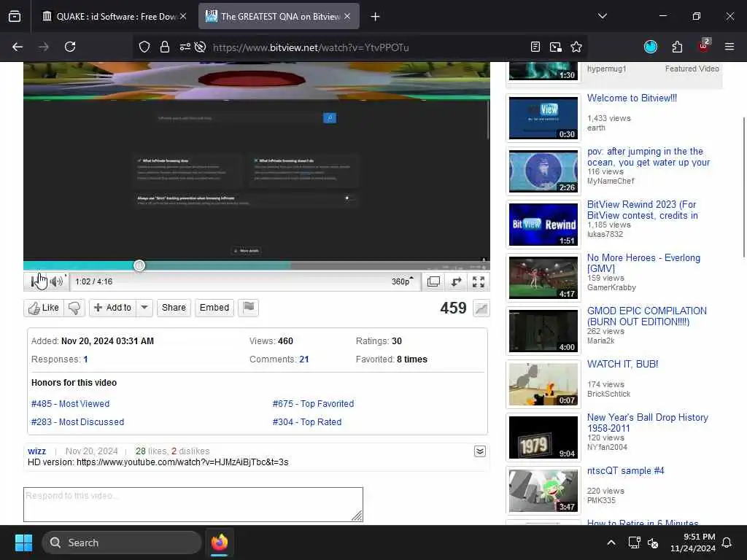Open the No More Heroes - Everlong thumbnail
Image resolution: width=747 pixels, height=560 pixels.
(x=543, y=278)
